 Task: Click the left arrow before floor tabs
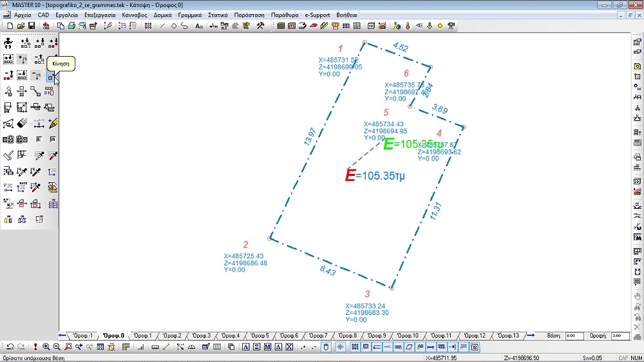point(62,336)
